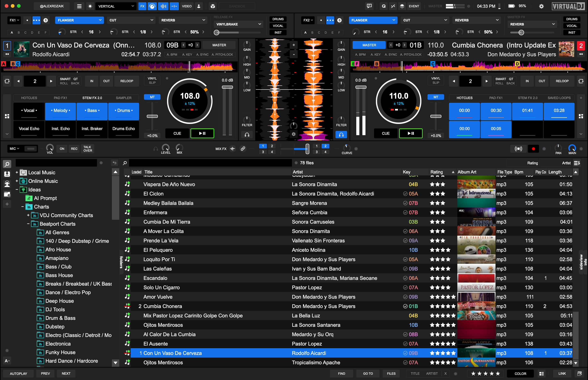Toggle deck 2 headphone cue button
Image resolution: width=588 pixels, height=380 pixels.
pyautogui.click(x=341, y=135)
